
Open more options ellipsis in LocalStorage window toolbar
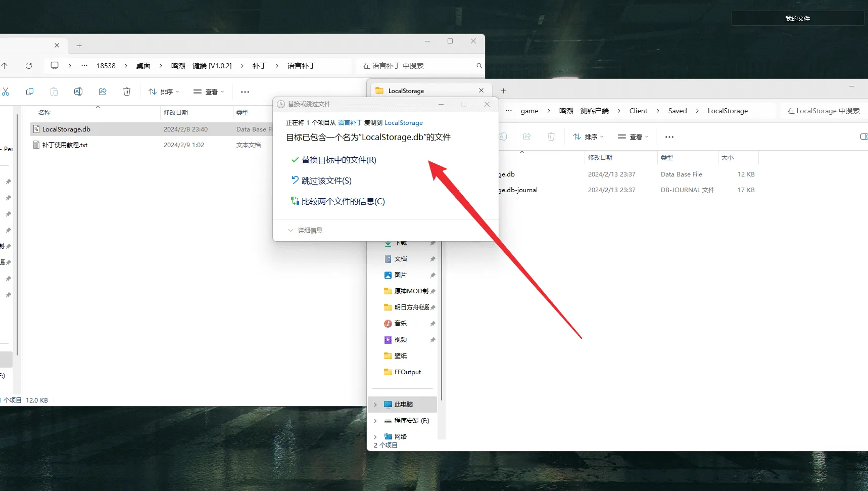click(669, 137)
